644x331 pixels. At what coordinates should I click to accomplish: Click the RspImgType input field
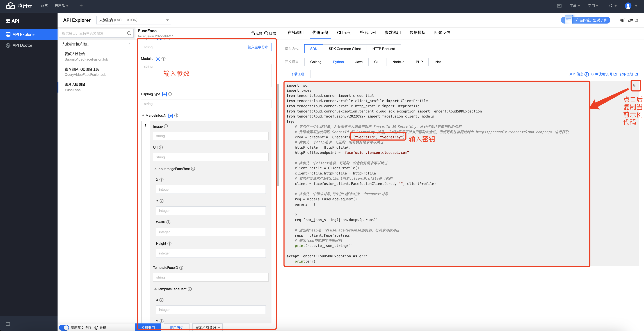[x=206, y=104]
